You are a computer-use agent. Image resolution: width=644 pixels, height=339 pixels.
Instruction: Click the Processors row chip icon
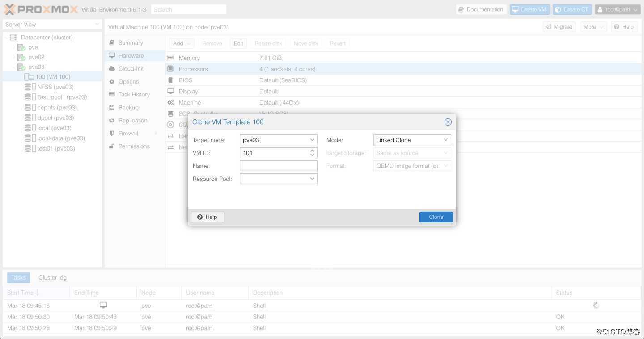170,69
